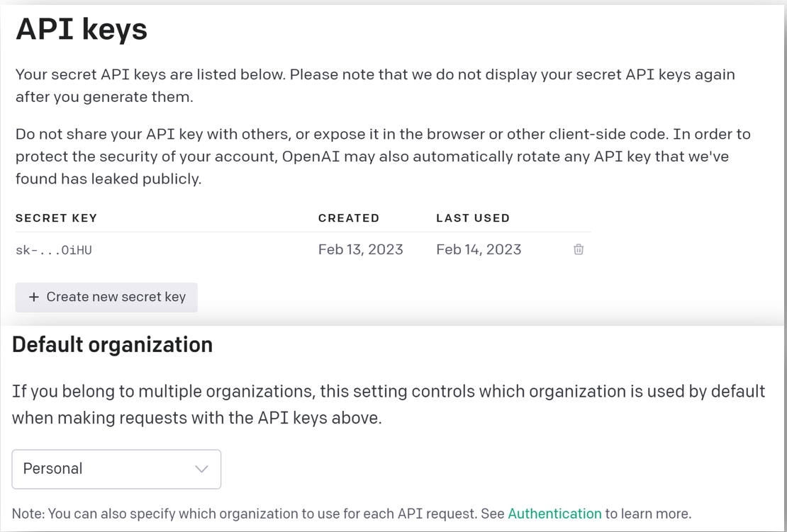787x532 pixels.
Task: Click the chevron on the Personal dropdown
Action: pos(201,469)
